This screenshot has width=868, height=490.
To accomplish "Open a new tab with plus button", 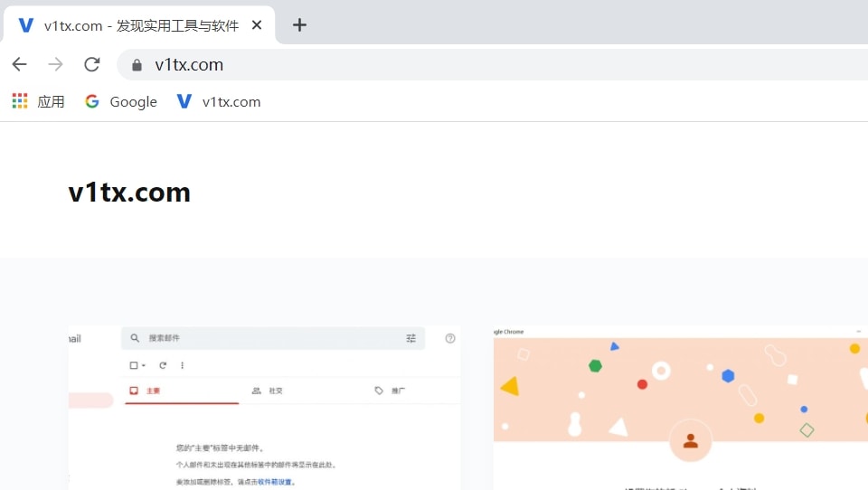I will click(299, 25).
